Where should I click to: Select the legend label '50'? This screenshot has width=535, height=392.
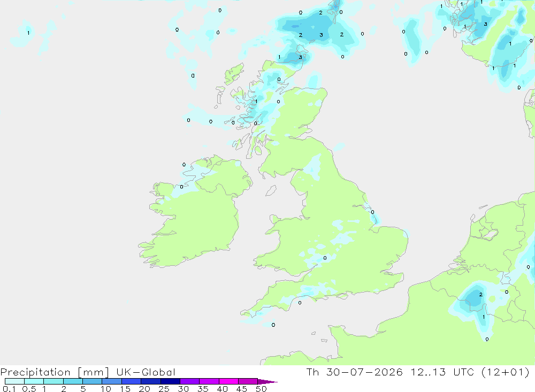262,389
